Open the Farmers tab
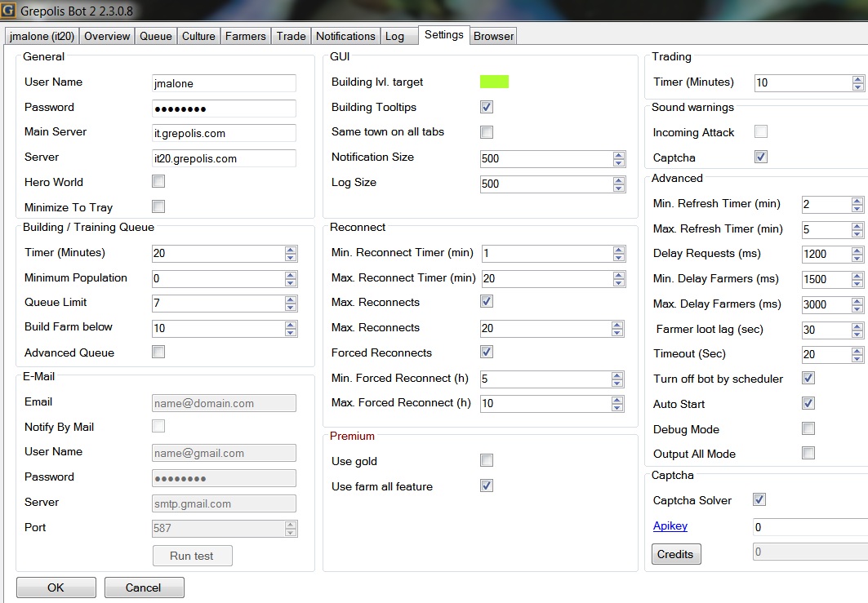 (x=245, y=36)
